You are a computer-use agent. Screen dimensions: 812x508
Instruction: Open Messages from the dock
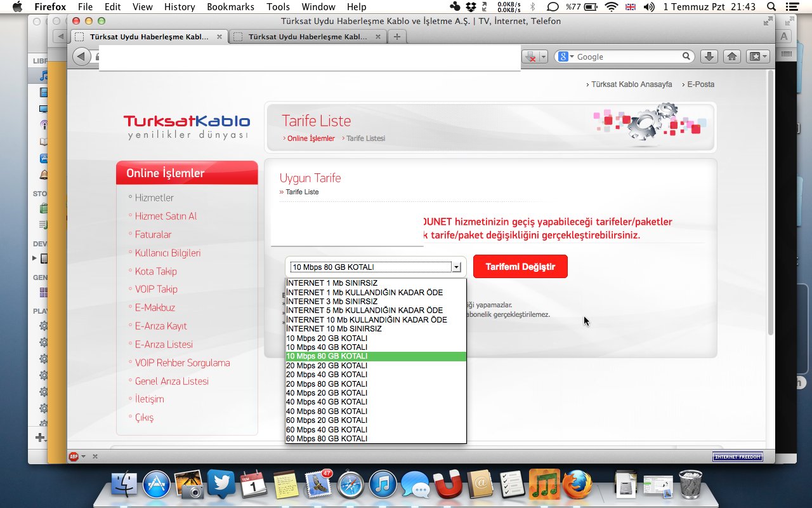(x=416, y=485)
